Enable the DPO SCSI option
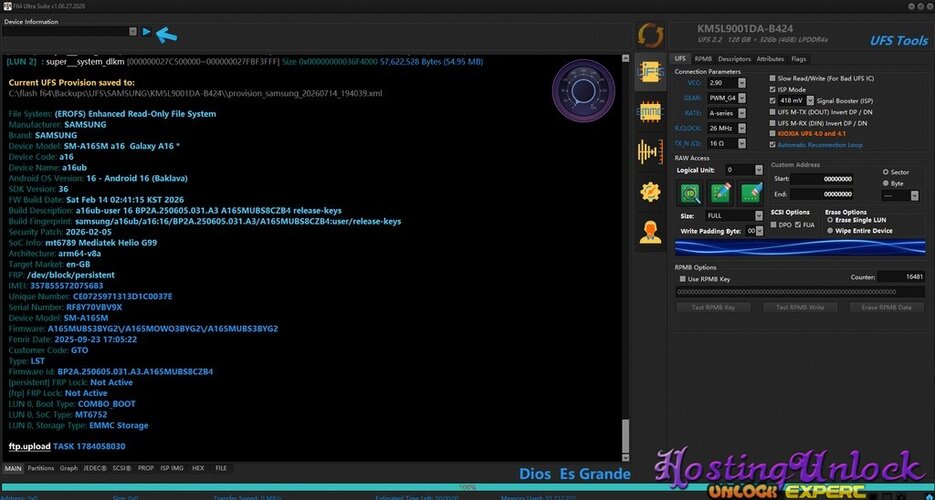The image size is (935, 500). (774, 225)
